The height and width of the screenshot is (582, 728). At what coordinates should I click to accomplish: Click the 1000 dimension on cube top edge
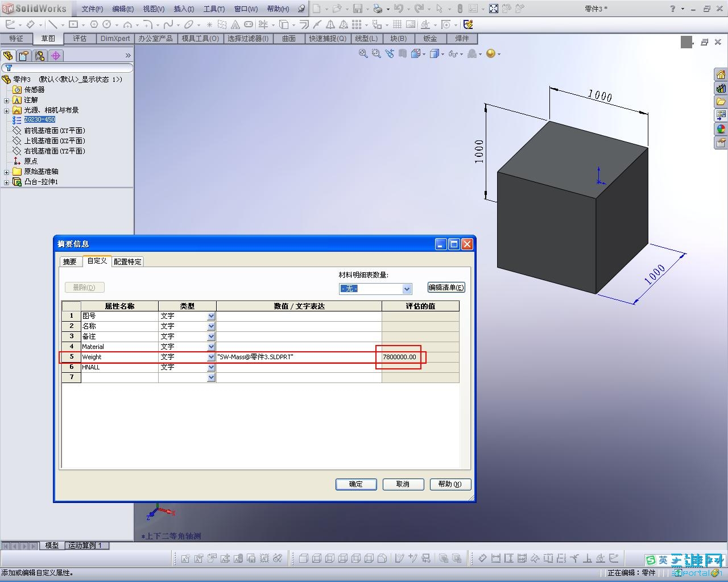(x=600, y=95)
